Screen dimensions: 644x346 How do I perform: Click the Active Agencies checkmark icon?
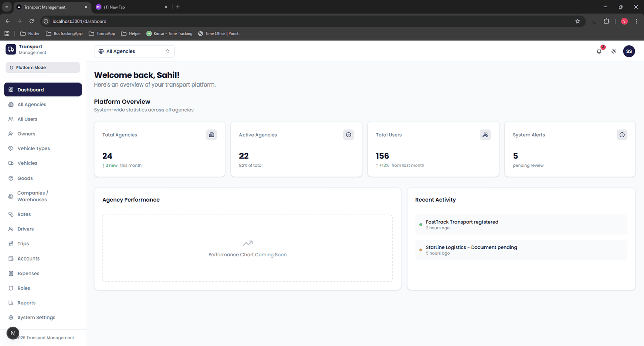[x=348, y=135]
